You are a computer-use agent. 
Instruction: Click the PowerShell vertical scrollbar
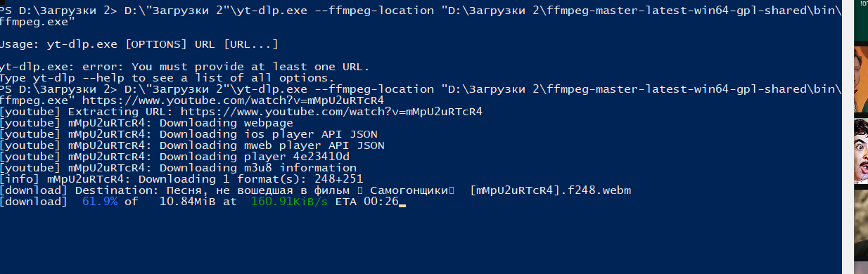coord(848,137)
